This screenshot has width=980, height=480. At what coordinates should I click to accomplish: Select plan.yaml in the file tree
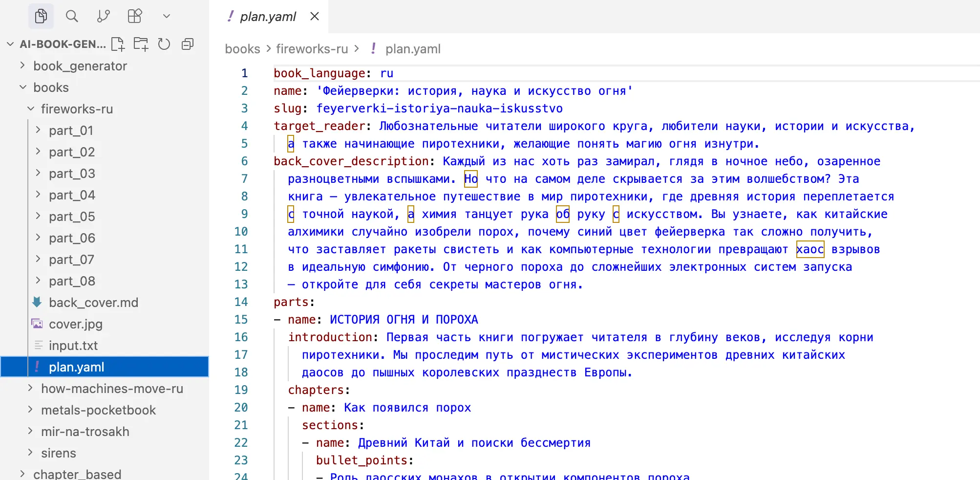(105, 367)
